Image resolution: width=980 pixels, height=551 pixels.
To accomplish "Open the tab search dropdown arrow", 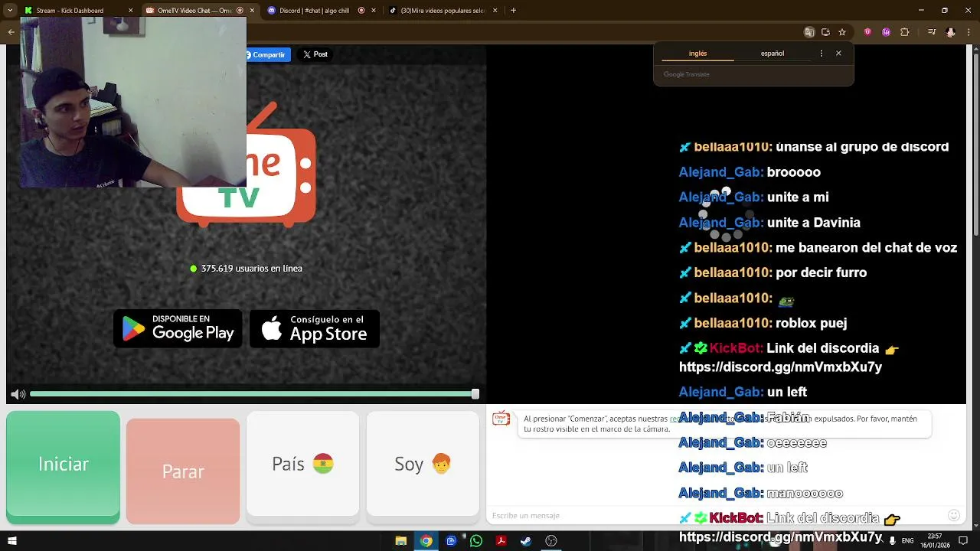I will [10, 11].
